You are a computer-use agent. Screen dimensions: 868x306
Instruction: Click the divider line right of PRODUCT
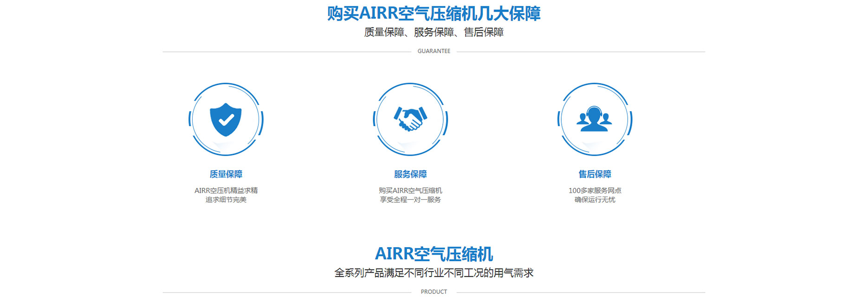coord(580,293)
